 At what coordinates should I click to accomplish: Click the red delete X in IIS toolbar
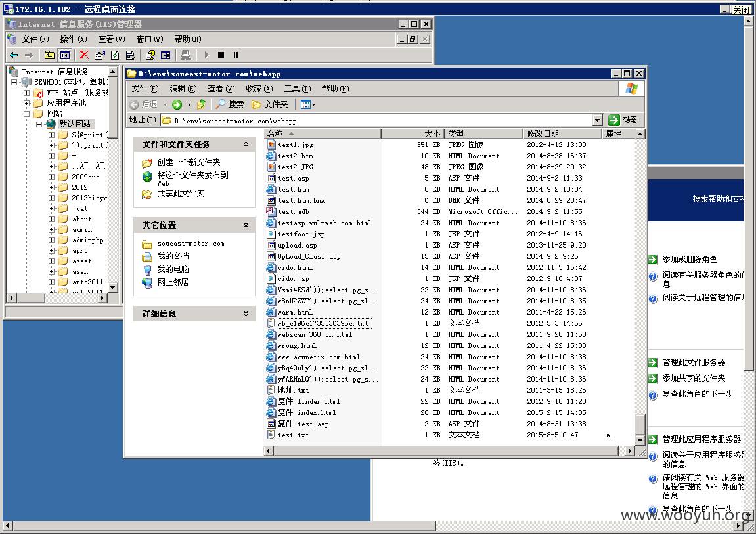coord(84,55)
